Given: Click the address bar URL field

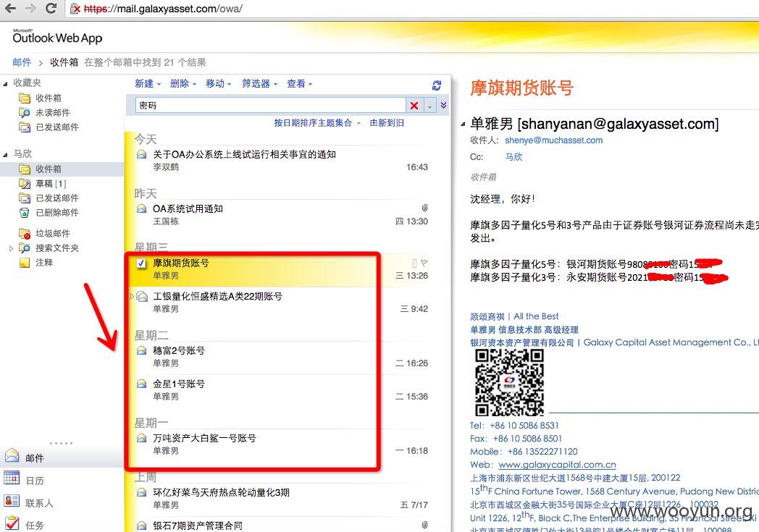Looking at the screenshot, I should click(x=411, y=8).
